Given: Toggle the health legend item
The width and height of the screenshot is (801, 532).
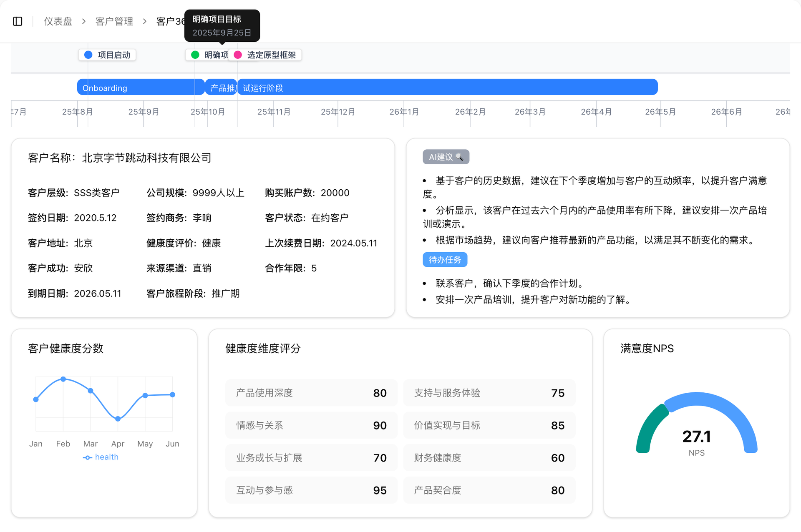Looking at the screenshot, I should click(101, 457).
